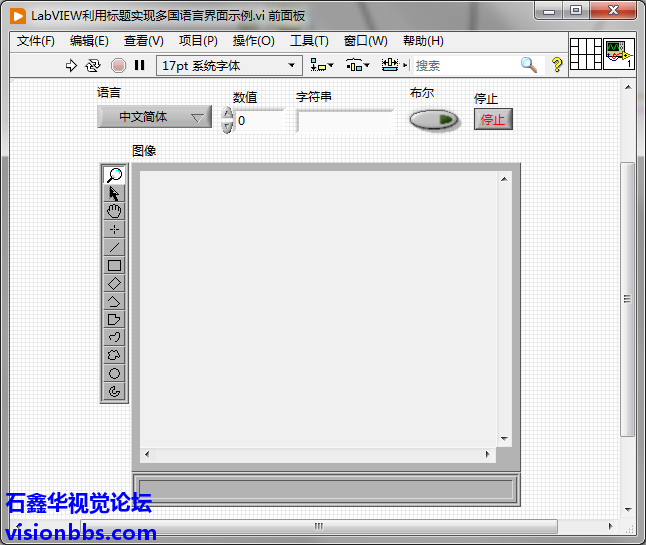Click the image information bar below the display

(326, 489)
